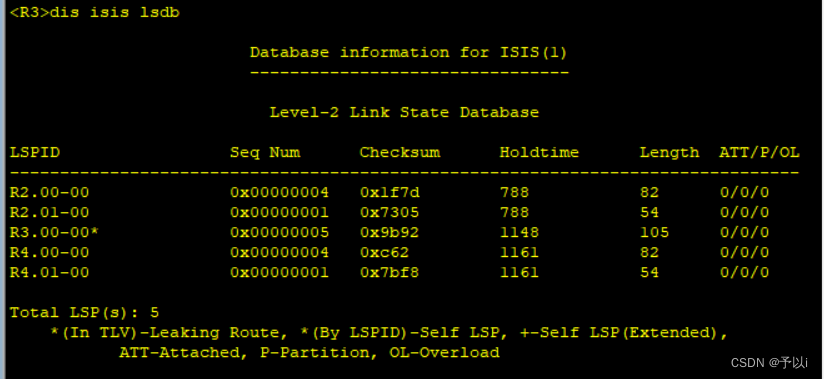The image size is (824, 379).
Task: Select LSPID entry R2.00-00
Action: point(49,193)
